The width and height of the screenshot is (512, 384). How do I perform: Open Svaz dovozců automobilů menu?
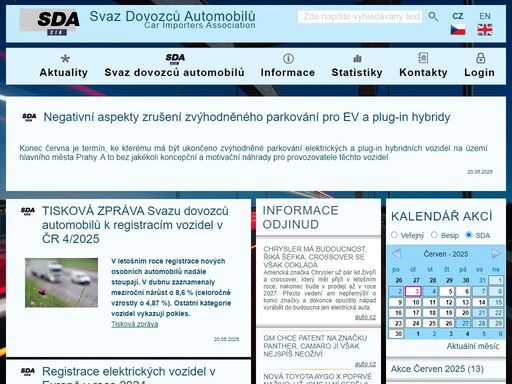[x=174, y=72]
